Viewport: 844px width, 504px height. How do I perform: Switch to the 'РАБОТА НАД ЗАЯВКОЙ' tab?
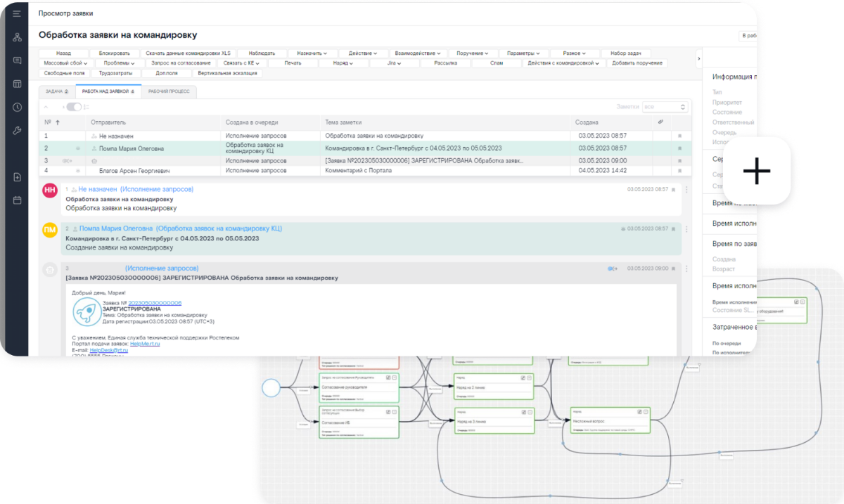[108, 91]
